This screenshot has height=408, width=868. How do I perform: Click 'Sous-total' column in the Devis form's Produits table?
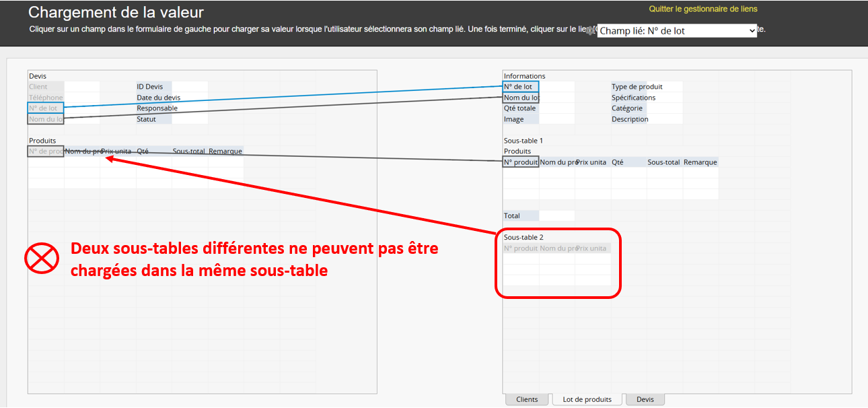(190, 151)
